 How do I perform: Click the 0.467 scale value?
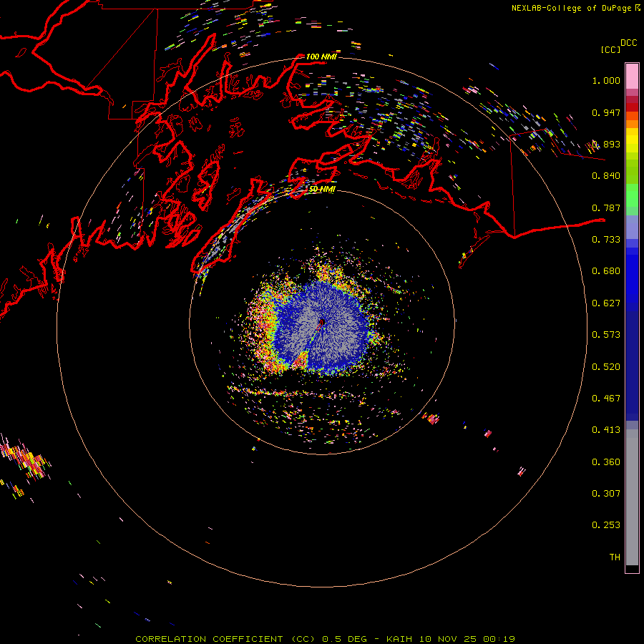coord(606,399)
